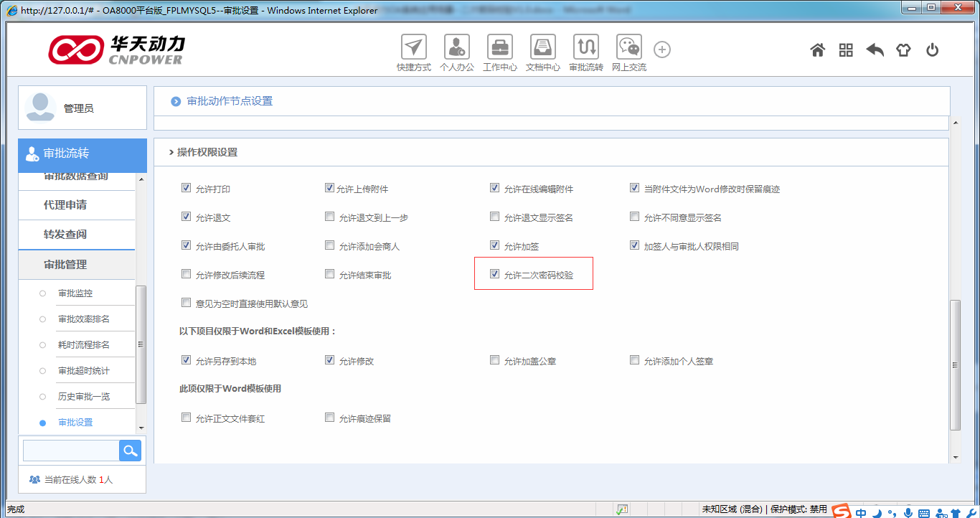Open the 文档中心 document center icon
Image resolution: width=980 pixels, height=518 pixels.
542,48
